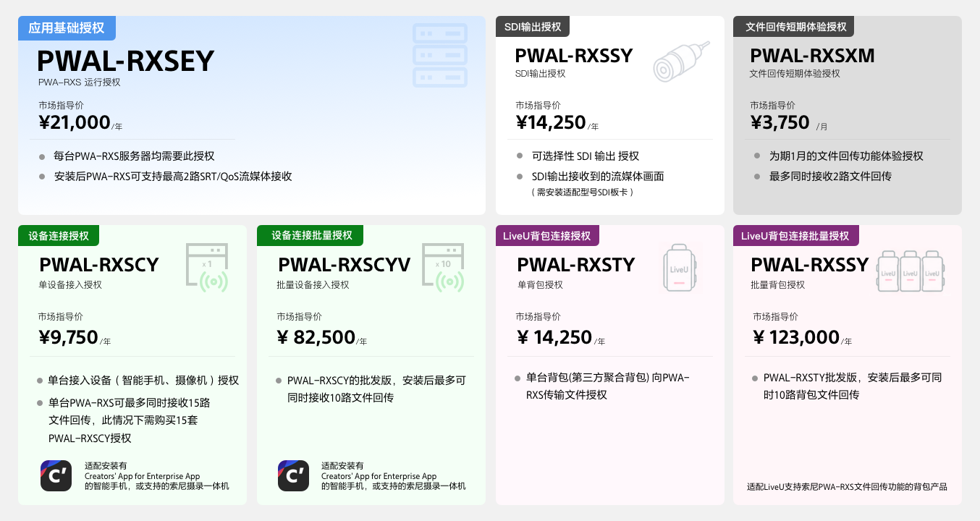Viewport: 980px width, 521px height.
Task: Click footnote 适配LiveU支持索尼PWA-RXS文件回传功能的背包产品
Action: [847, 487]
